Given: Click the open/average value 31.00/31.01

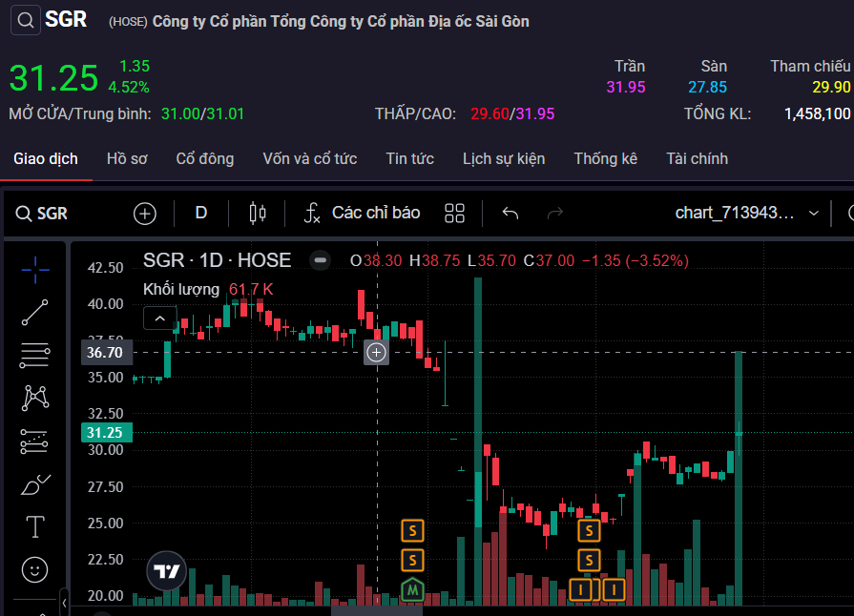Looking at the screenshot, I should point(202,113).
